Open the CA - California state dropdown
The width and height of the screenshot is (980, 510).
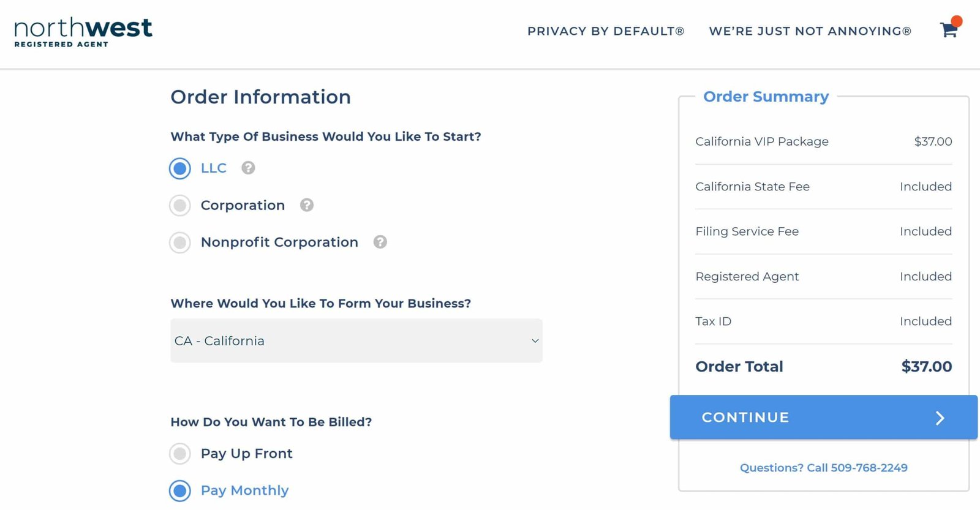pos(356,340)
